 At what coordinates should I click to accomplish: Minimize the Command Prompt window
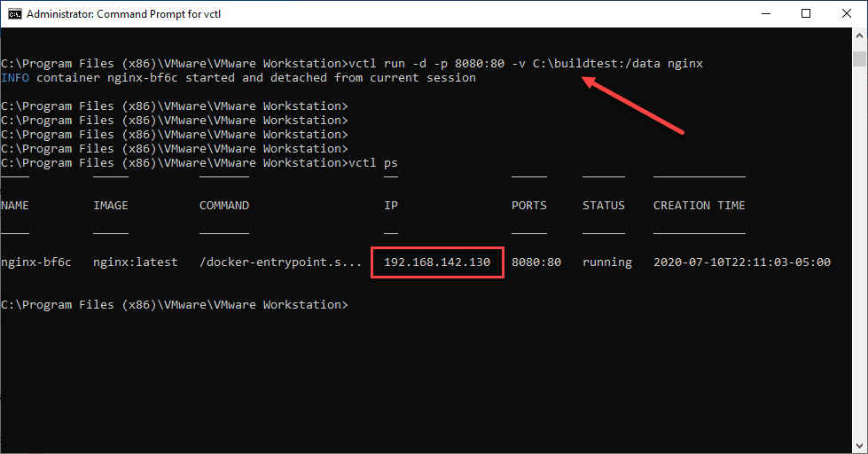click(766, 13)
